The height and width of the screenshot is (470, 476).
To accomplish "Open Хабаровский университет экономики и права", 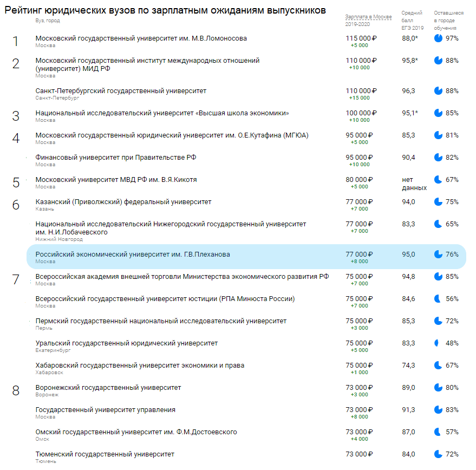I will tap(140, 365).
